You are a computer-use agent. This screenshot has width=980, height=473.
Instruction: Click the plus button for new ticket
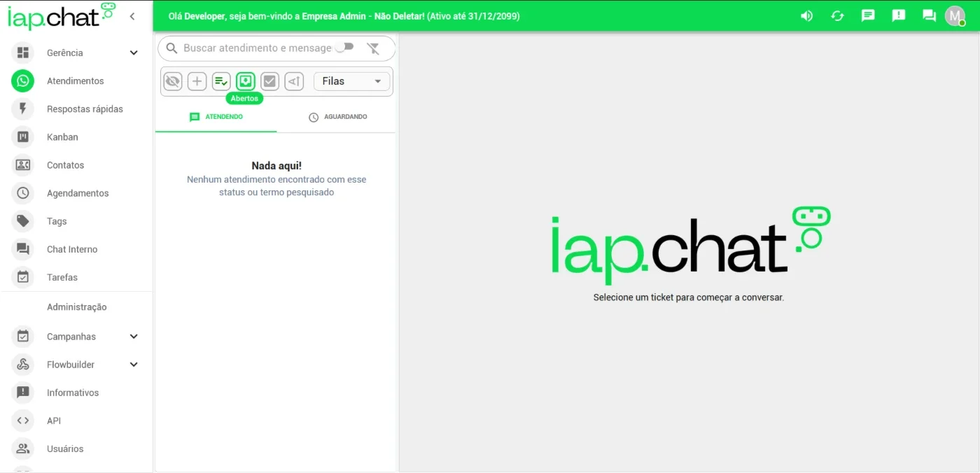pyautogui.click(x=197, y=81)
